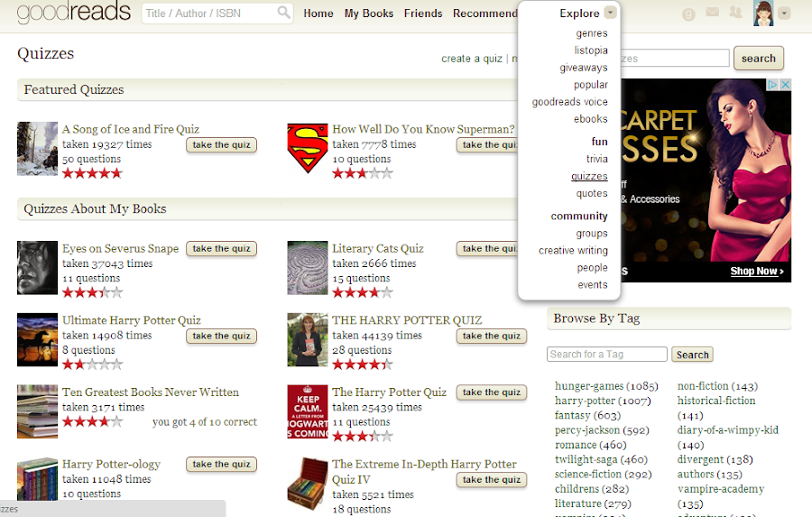Click the create a quiz link
The height and width of the screenshot is (517, 812).
click(472, 59)
